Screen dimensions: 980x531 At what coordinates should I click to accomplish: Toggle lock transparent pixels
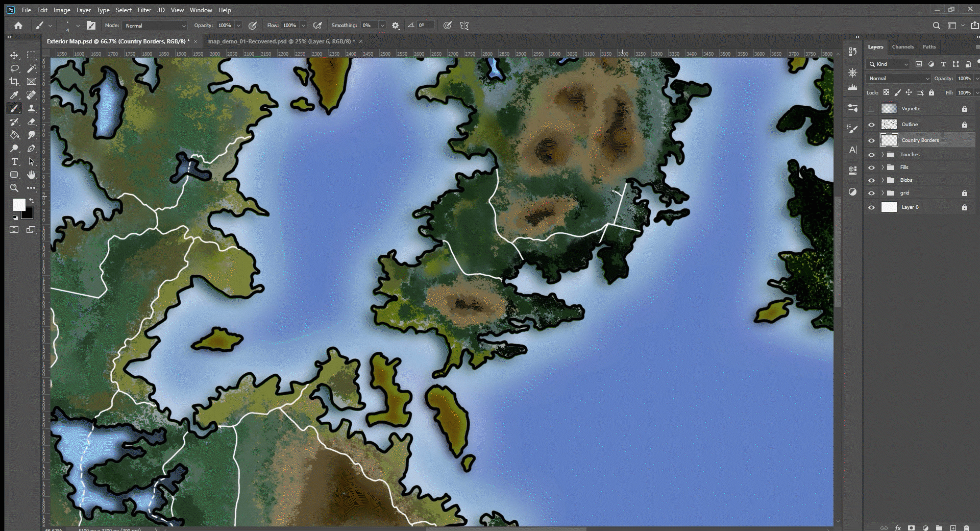pos(886,92)
